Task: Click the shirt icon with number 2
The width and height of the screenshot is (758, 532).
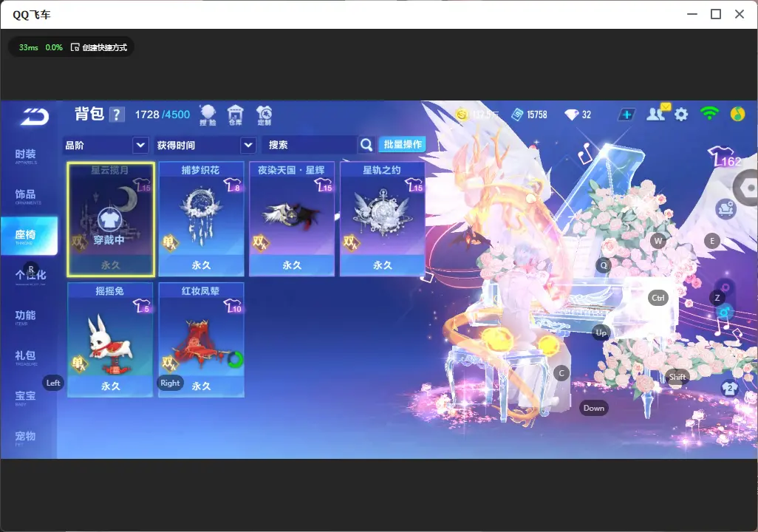Action: (729, 389)
